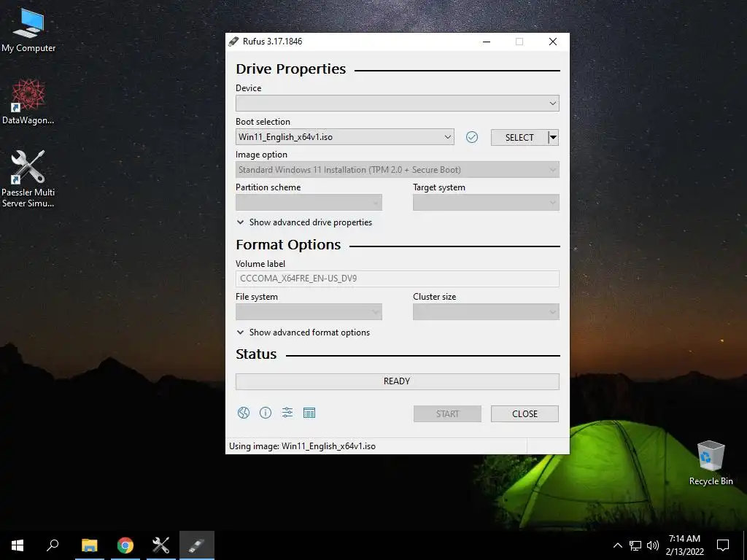Screen dimensions: 747x560
Task: Open My Computer desktop icon
Action: click(28, 31)
